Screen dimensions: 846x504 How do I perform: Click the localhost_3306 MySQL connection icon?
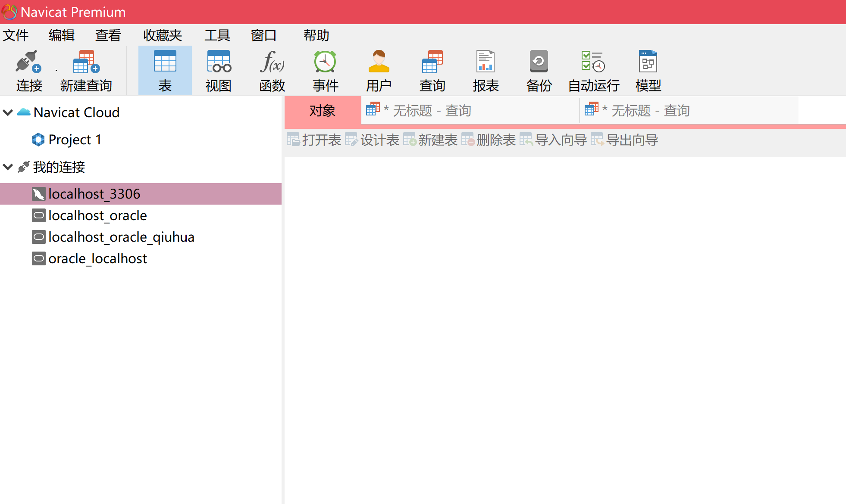(x=39, y=194)
